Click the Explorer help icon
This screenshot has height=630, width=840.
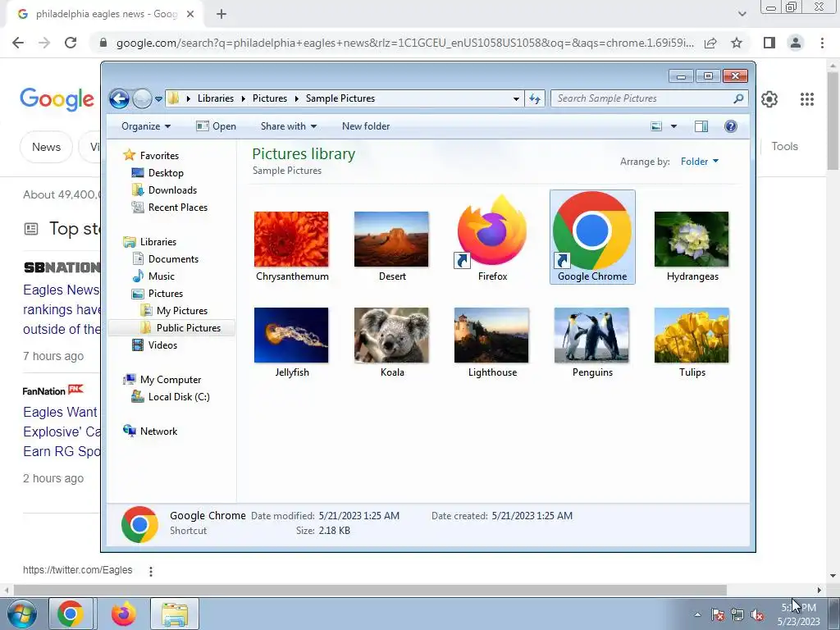coord(731,126)
